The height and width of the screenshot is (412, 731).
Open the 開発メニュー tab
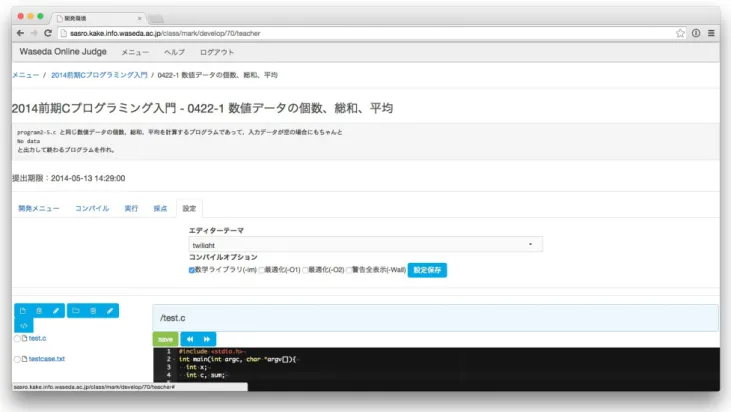(39, 208)
